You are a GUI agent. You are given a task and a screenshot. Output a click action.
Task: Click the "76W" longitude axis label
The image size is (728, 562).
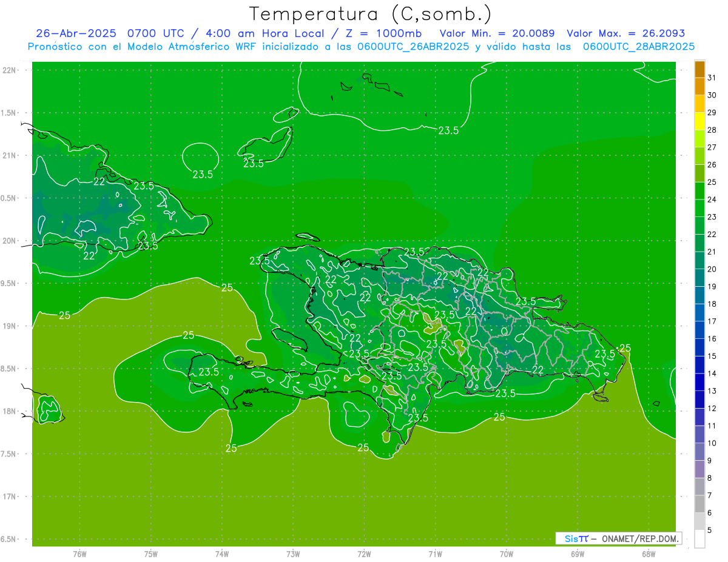(x=79, y=554)
